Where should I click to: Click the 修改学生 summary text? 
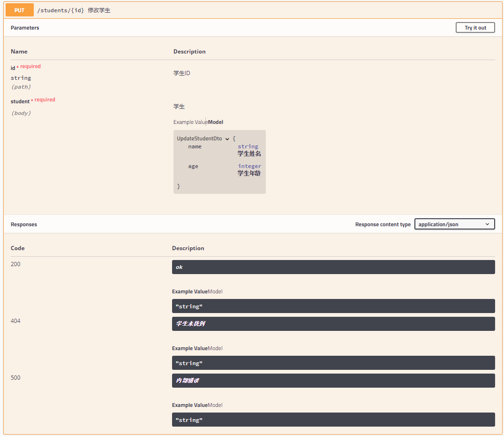99,10
